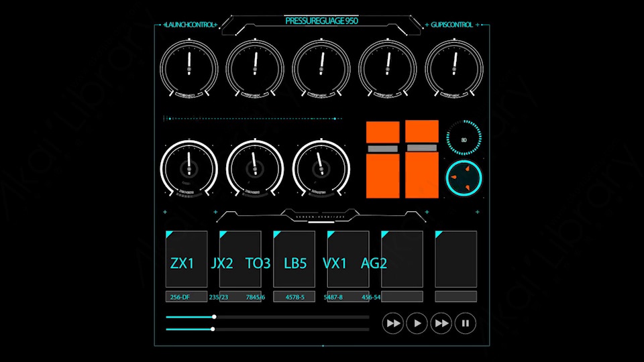The width and height of the screenshot is (644, 362).
Task: Select the top-row gauge under GUPISCONTROL
Action: click(454, 69)
